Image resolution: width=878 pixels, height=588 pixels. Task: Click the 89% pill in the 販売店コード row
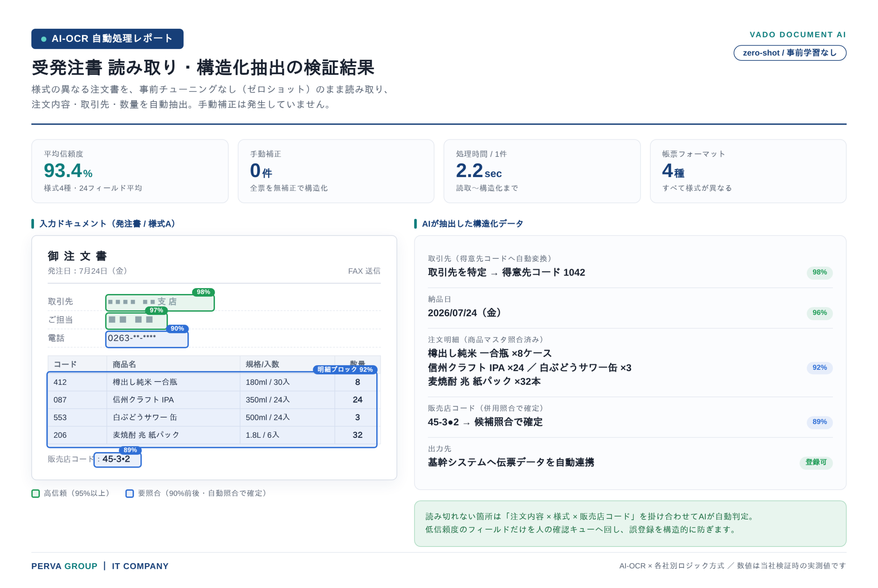819,422
